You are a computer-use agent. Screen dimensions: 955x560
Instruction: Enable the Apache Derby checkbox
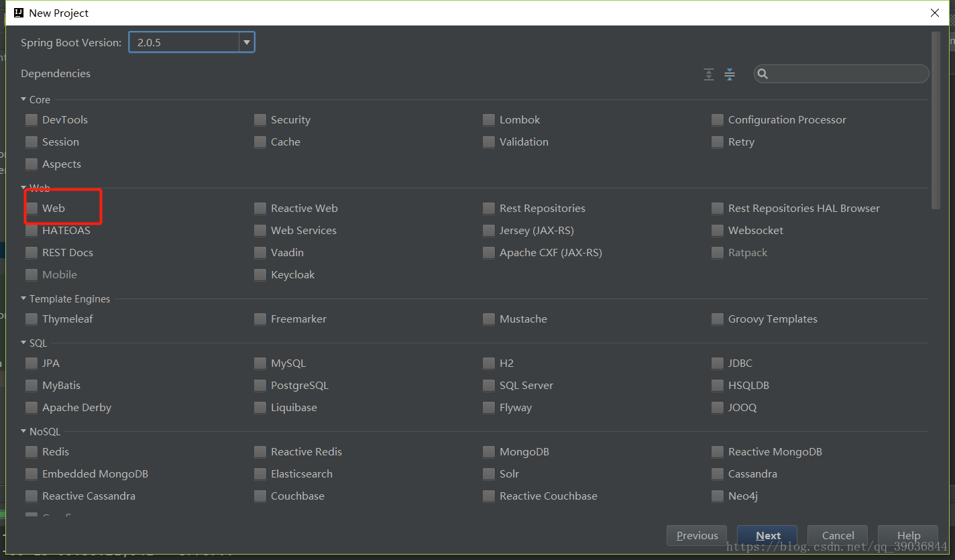32,408
